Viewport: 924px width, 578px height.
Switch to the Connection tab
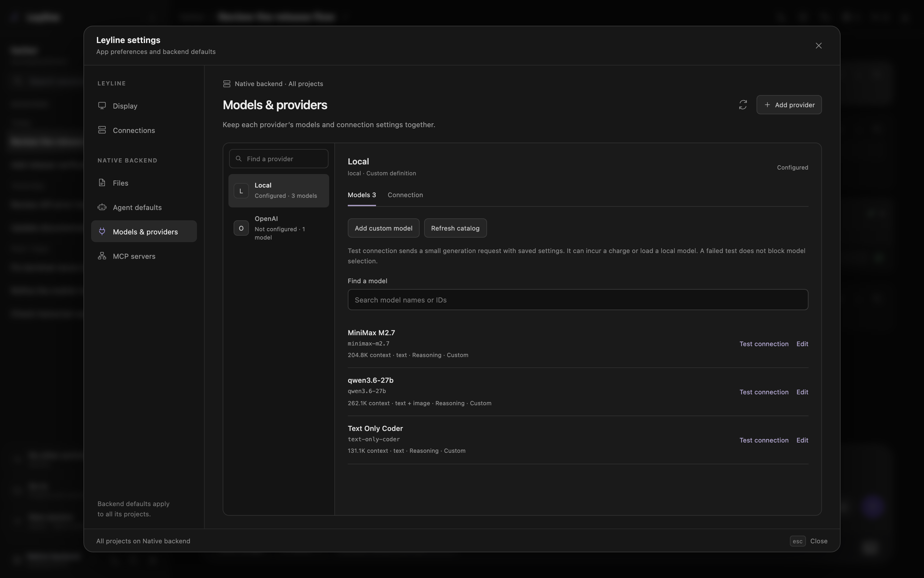(405, 195)
